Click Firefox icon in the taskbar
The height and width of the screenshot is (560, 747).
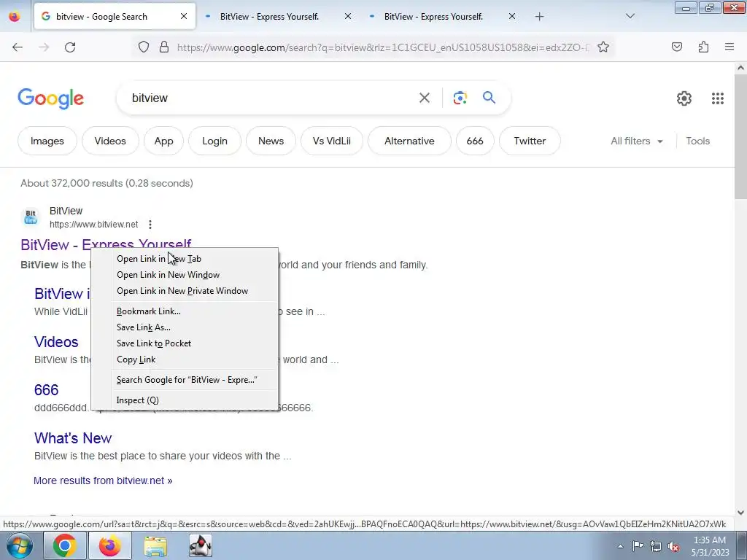pyautogui.click(x=109, y=545)
